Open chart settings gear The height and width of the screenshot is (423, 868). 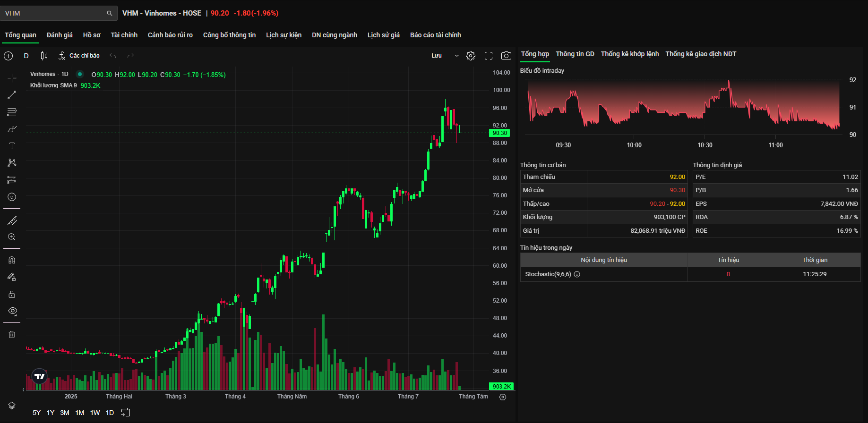tap(471, 56)
